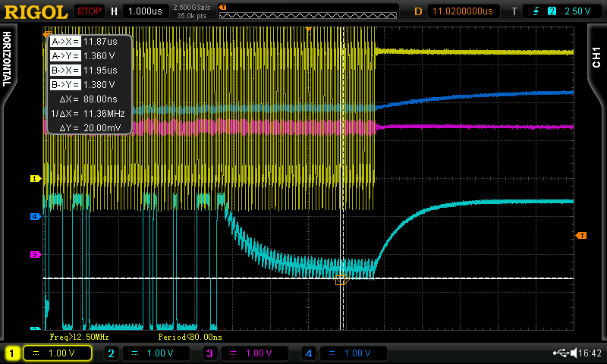Viewport: 607px width, 364px height.
Task: Click the orange trigger level marker
Action: tap(581, 236)
